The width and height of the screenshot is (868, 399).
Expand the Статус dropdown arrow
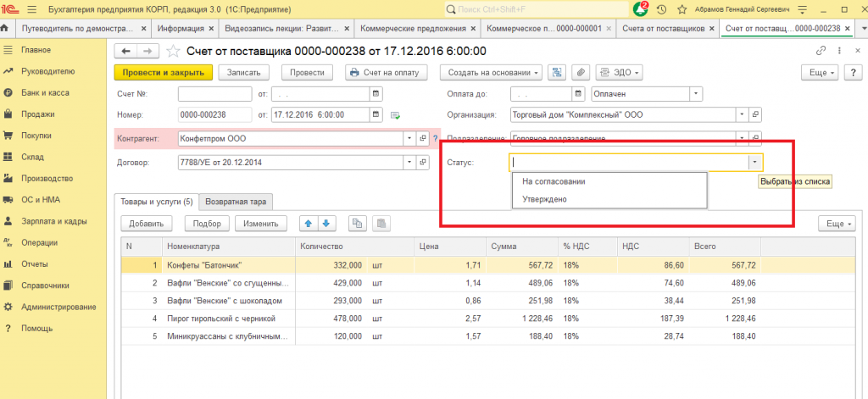pyautogui.click(x=755, y=162)
